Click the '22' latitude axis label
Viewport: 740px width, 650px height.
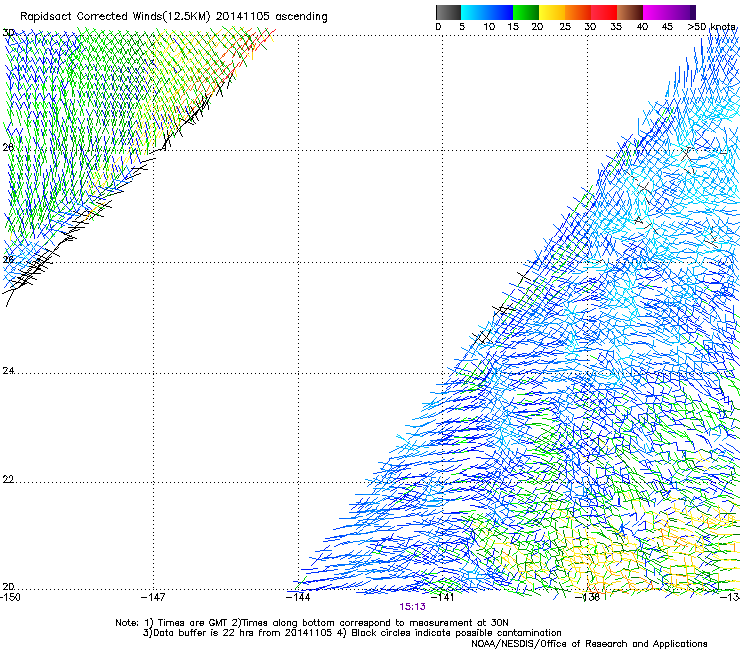(8, 480)
